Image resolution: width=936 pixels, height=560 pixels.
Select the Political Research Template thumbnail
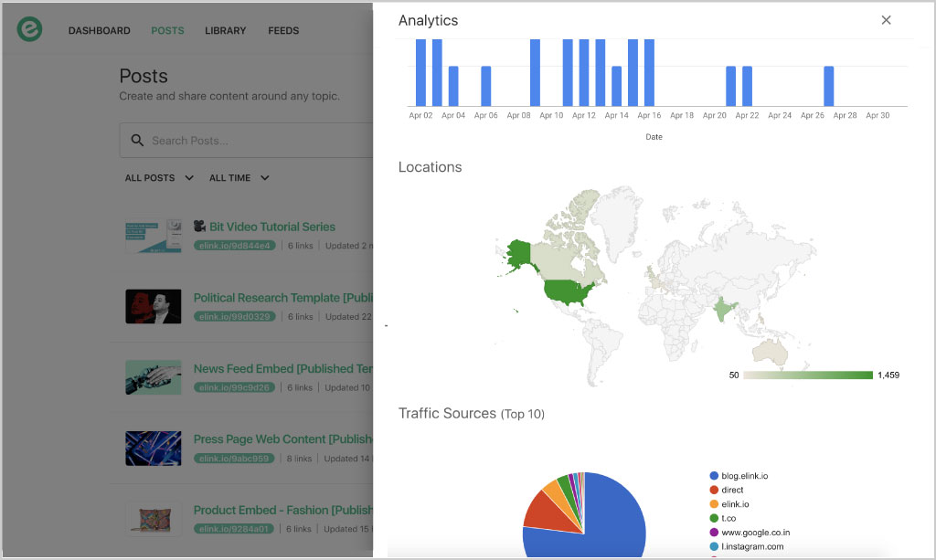pos(154,306)
